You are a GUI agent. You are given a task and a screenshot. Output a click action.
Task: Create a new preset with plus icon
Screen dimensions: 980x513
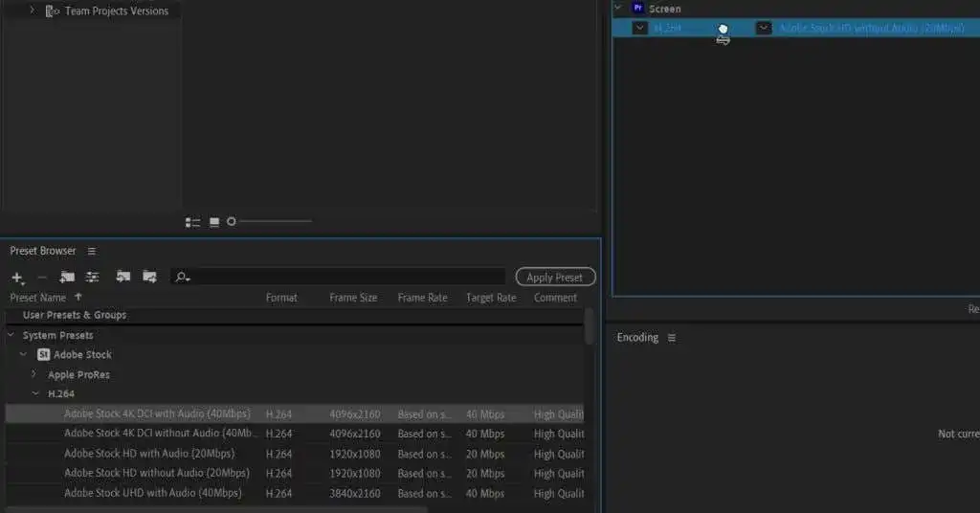coord(17,278)
